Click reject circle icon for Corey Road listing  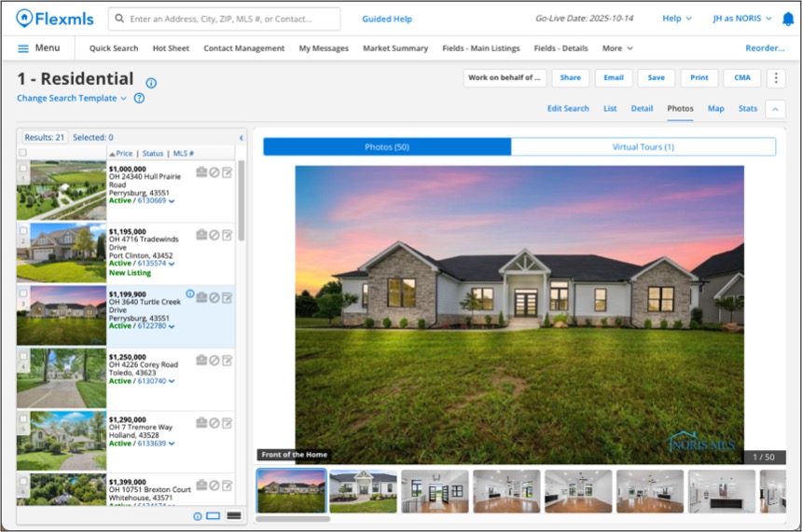(214, 361)
